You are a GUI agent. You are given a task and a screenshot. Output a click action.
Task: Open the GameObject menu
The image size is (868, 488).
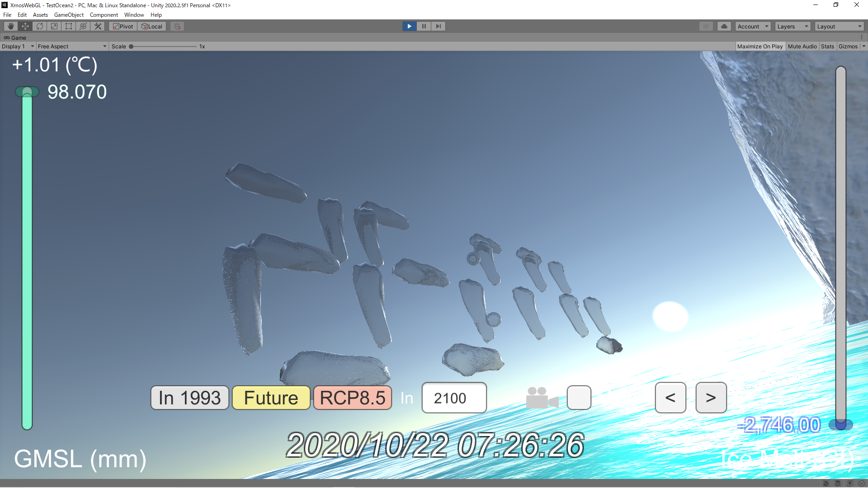69,15
